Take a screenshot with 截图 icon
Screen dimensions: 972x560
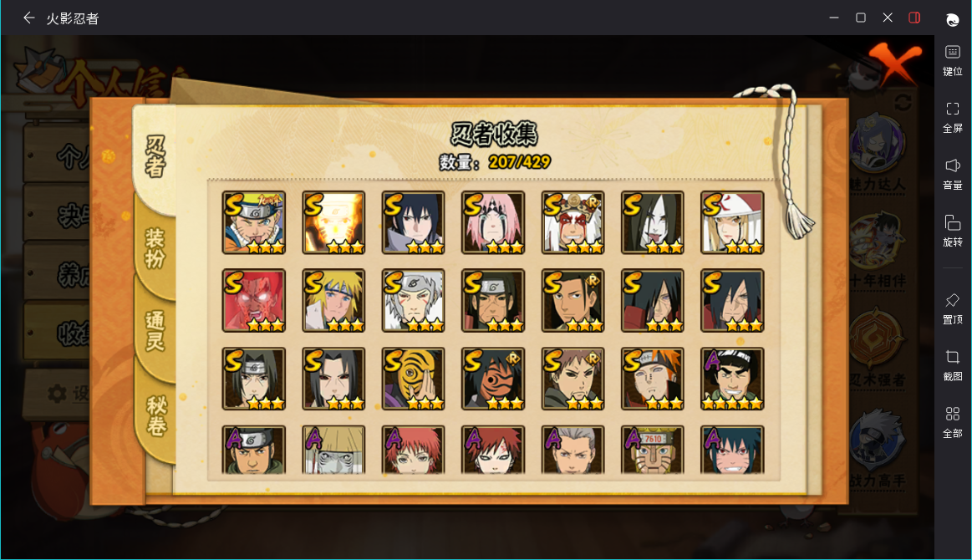[952, 365]
